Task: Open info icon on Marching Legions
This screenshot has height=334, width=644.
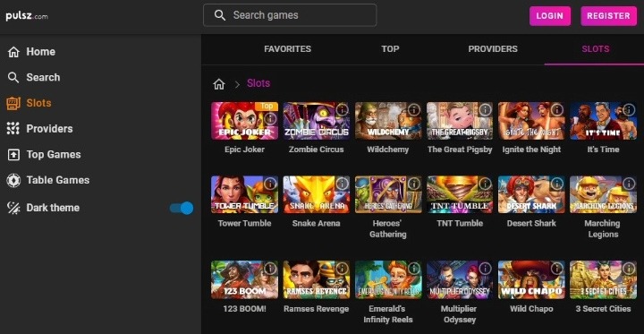Action: point(629,184)
